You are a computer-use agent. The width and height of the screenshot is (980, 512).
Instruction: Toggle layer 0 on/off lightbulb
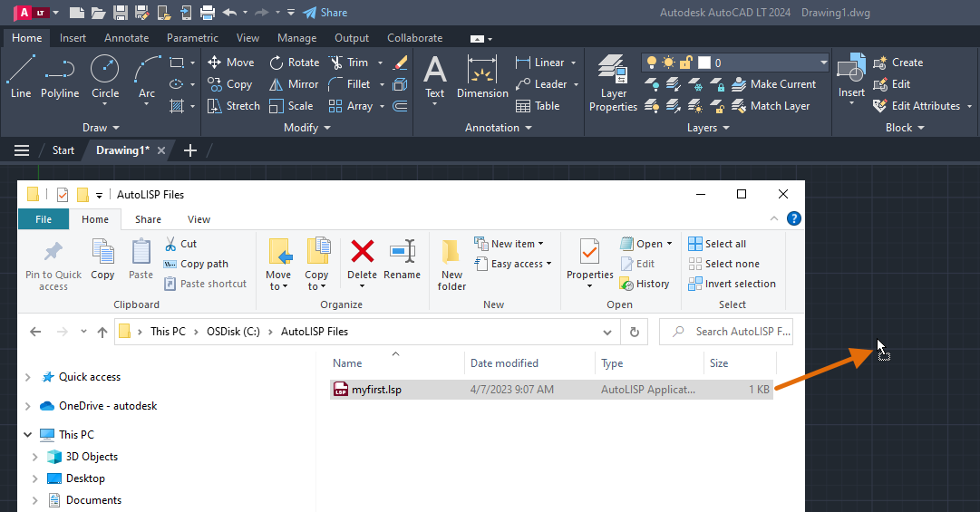coord(651,63)
